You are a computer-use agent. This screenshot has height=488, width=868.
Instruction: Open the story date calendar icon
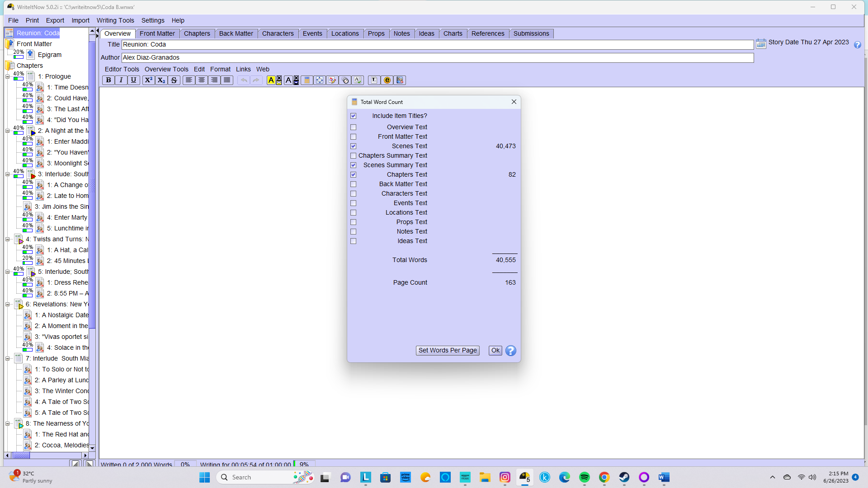(x=761, y=43)
